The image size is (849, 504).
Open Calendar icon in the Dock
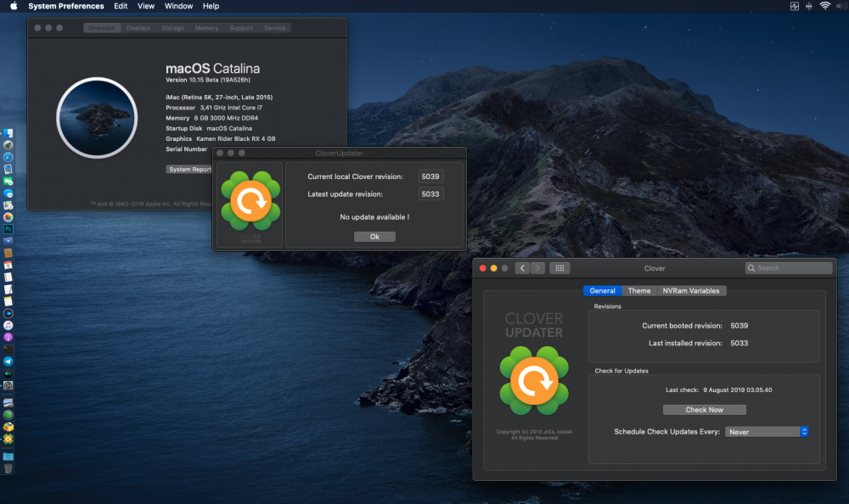click(x=8, y=266)
